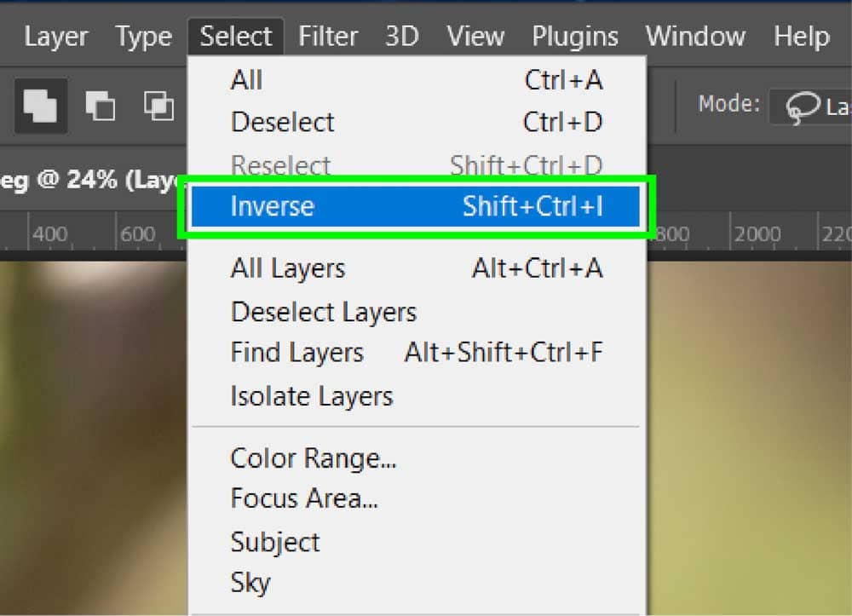
Task: Open the Plugins menu
Action: pos(575,37)
